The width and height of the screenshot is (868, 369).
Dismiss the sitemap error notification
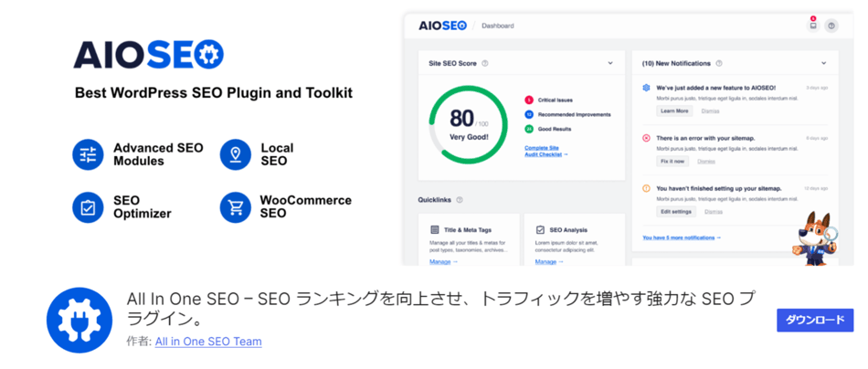(x=705, y=162)
